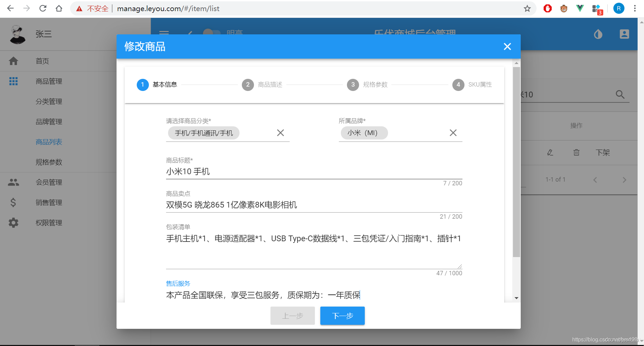Open 商品列表 in the sidebar
This screenshot has height=346, width=644.
coord(58,142)
